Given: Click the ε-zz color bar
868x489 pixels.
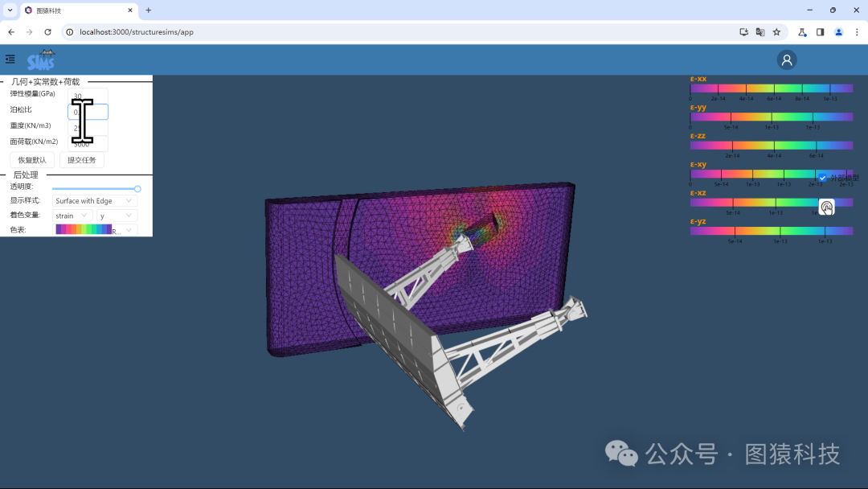Looking at the screenshot, I should 771,146.
